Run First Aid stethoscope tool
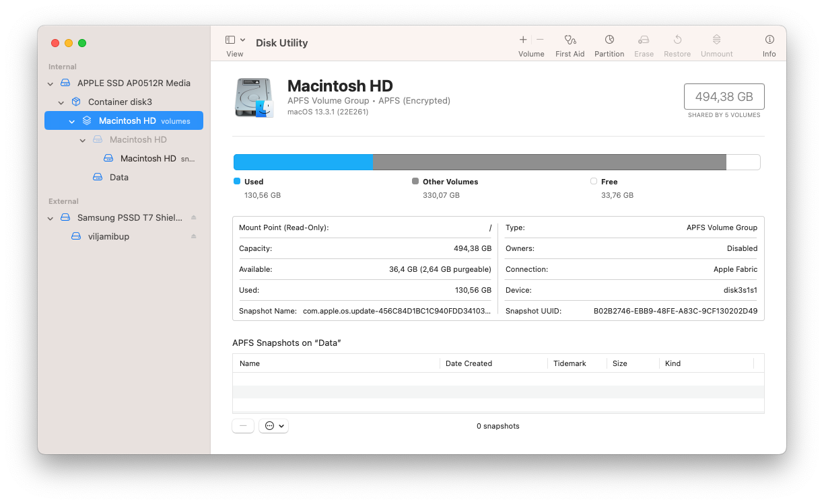The height and width of the screenshot is (504, 824). (570, 40)
